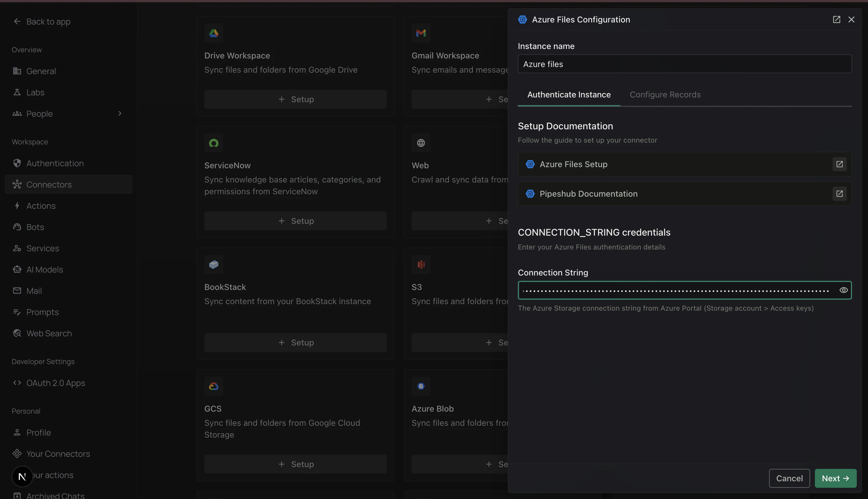
Task: Click the Your Connectors icon
Action: [17, 454]
